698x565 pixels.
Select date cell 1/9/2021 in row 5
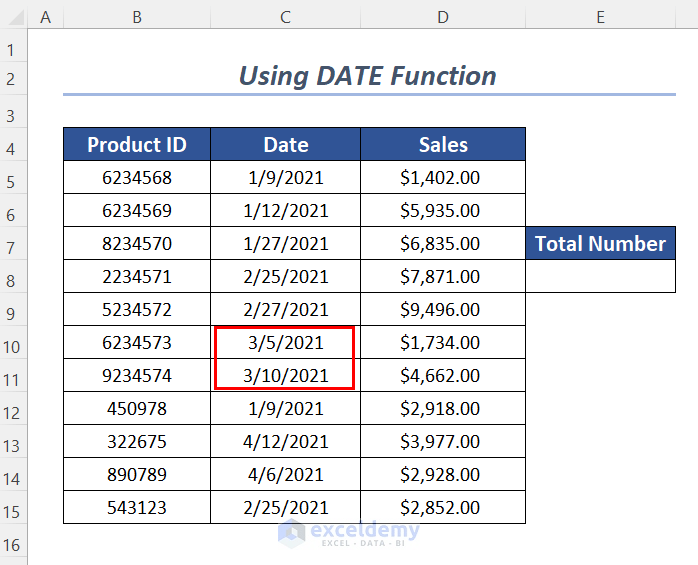(285, 177)
